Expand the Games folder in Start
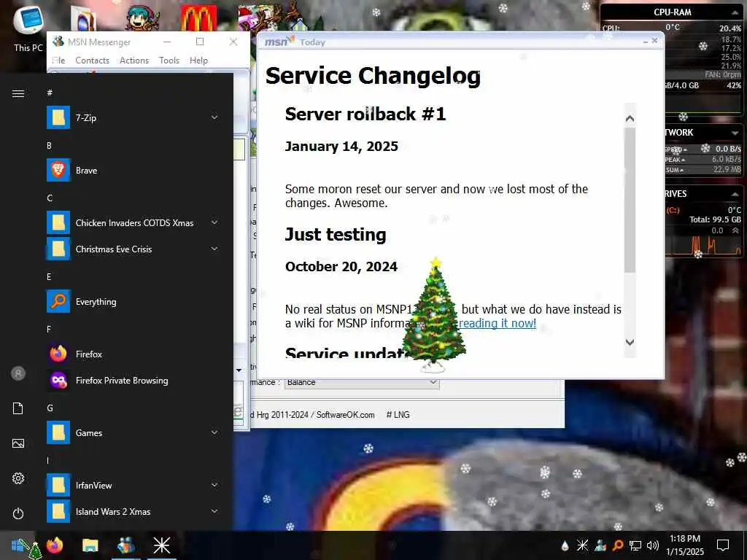 (x=214, y=432)
